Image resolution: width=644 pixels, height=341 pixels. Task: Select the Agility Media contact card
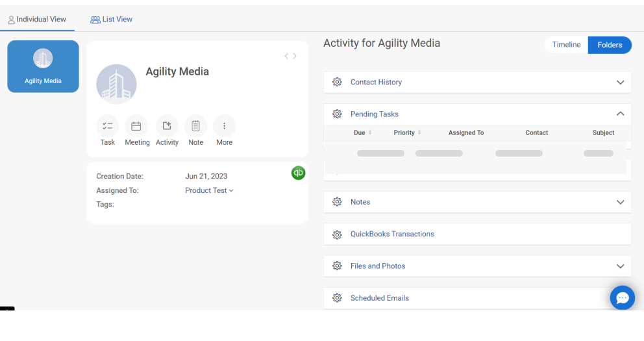(43, 66)
